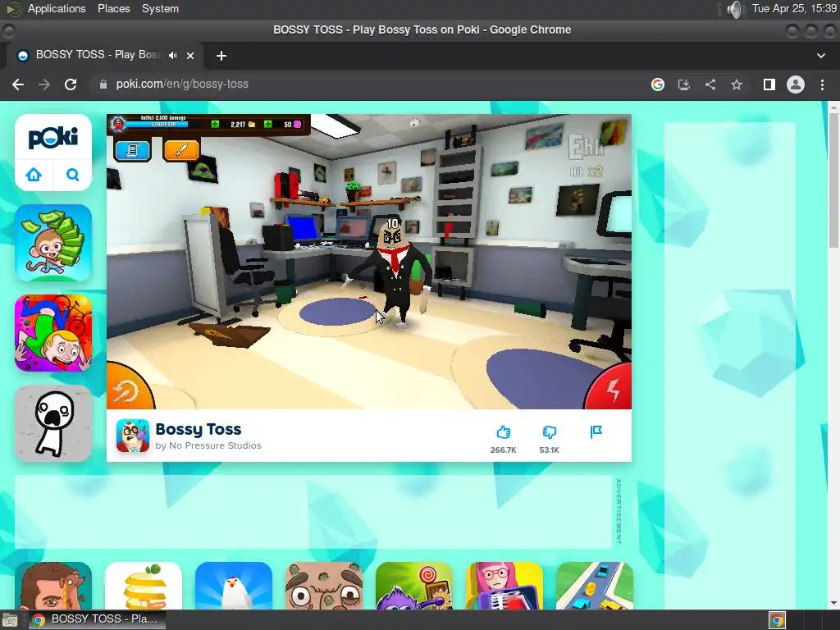Screen dimensions: 840x630
Task: Close the Bossy Toss tab
Action: click(x=190, y=55)
